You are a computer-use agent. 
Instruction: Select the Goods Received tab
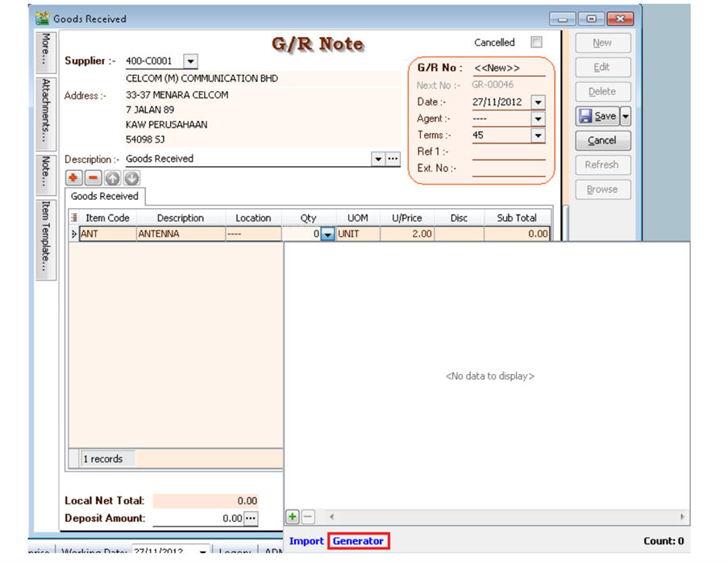click(x=104, y=196)
